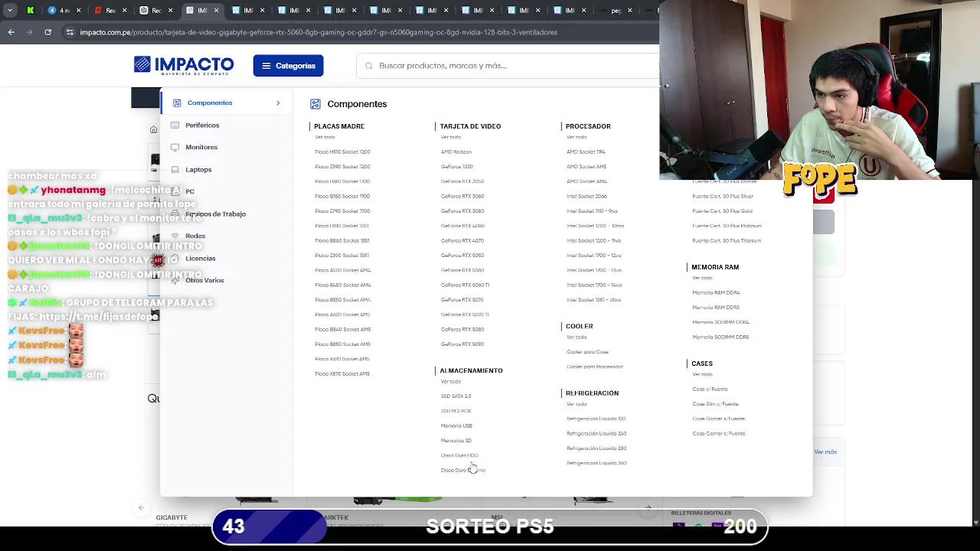Click the Componentes sidebar icon
This screenshot has height=551, width=980.
177,103
